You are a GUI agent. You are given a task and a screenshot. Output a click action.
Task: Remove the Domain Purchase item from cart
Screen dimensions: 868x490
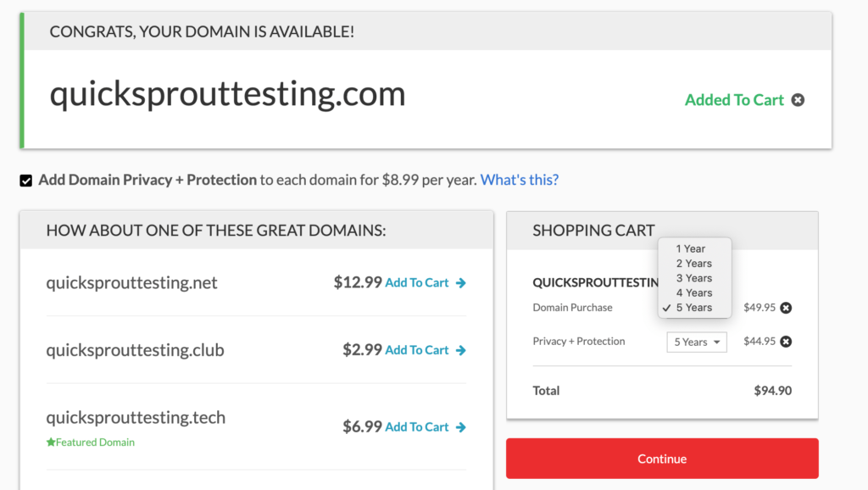click(x=786, y=308)
